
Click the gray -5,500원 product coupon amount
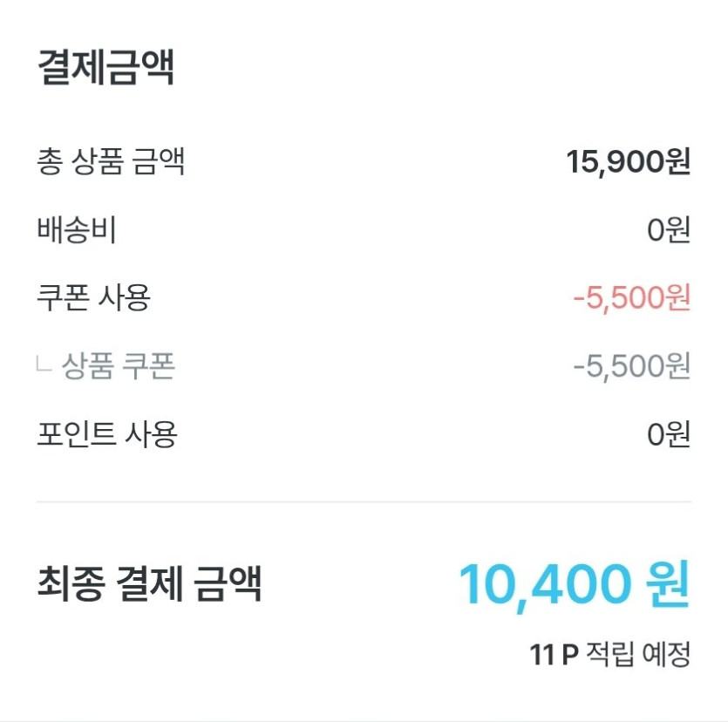point(631,366)
